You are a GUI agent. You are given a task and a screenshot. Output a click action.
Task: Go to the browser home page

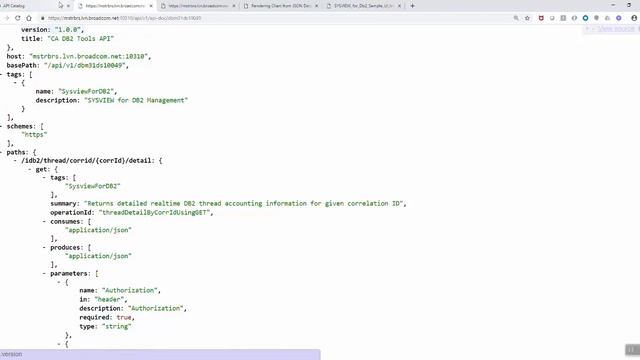point(29,18)
